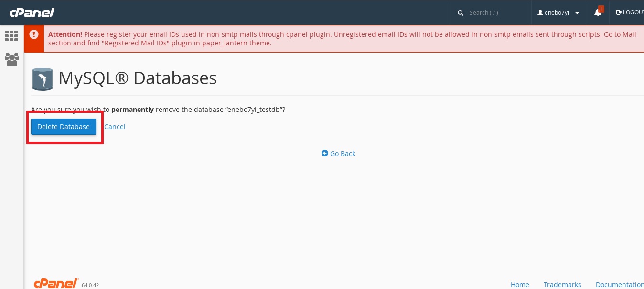The height and width of the screenshot is (289, 644).
Task: Click the search magnifier icon
Action: (x=461, y=13)
